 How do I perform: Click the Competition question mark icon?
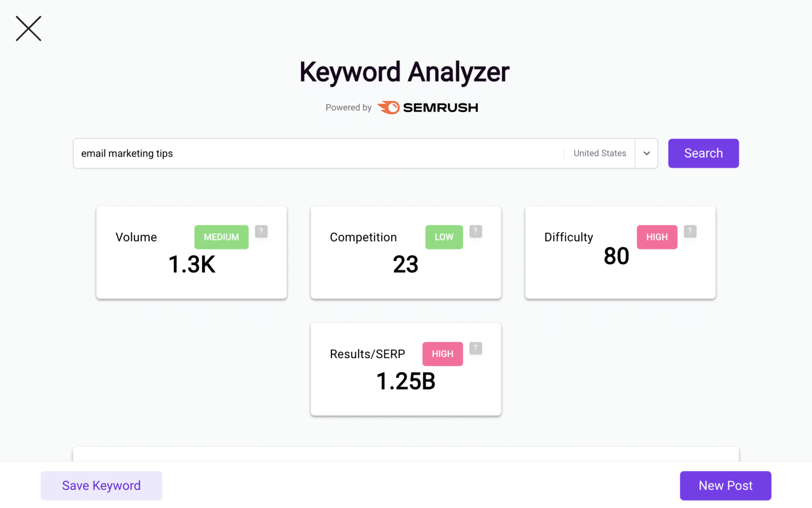[x=475, y=231]
